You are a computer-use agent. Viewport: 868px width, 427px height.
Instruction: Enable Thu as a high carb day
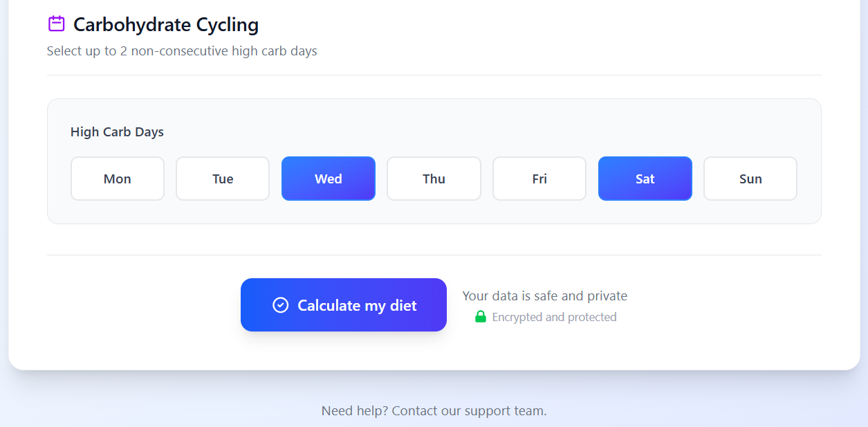[x=434, y=179]
